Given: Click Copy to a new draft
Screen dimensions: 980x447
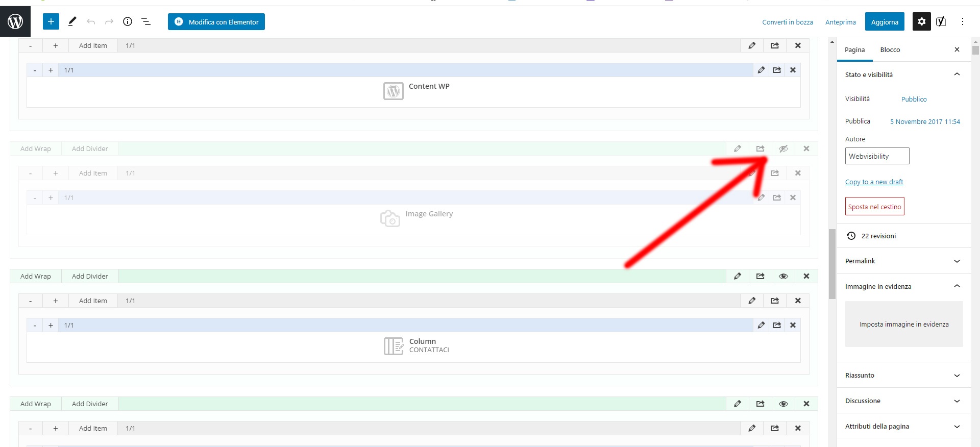Looking at the screenshot, I should coord(874,182).
